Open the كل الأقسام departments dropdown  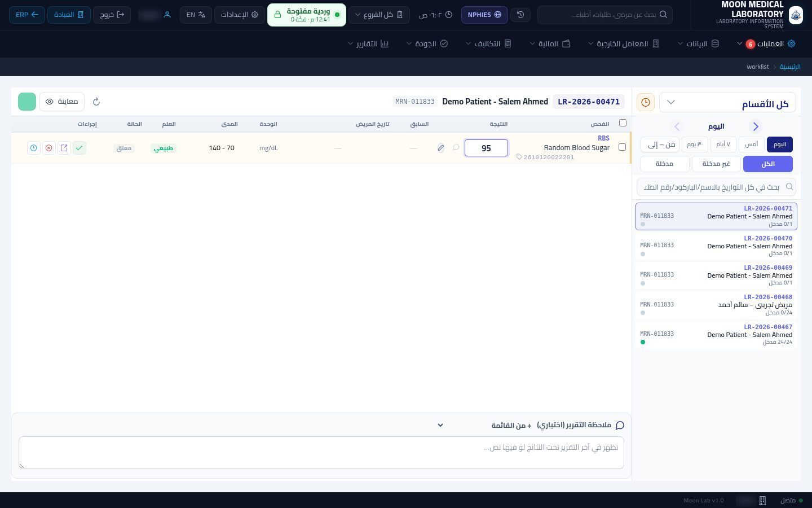[x=727, y=102]
